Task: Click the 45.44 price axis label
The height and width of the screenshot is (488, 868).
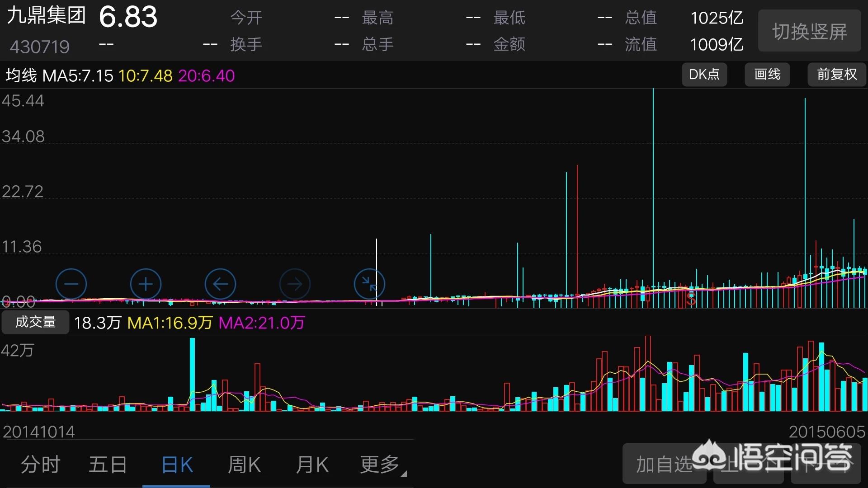Action: coord(23,101)
